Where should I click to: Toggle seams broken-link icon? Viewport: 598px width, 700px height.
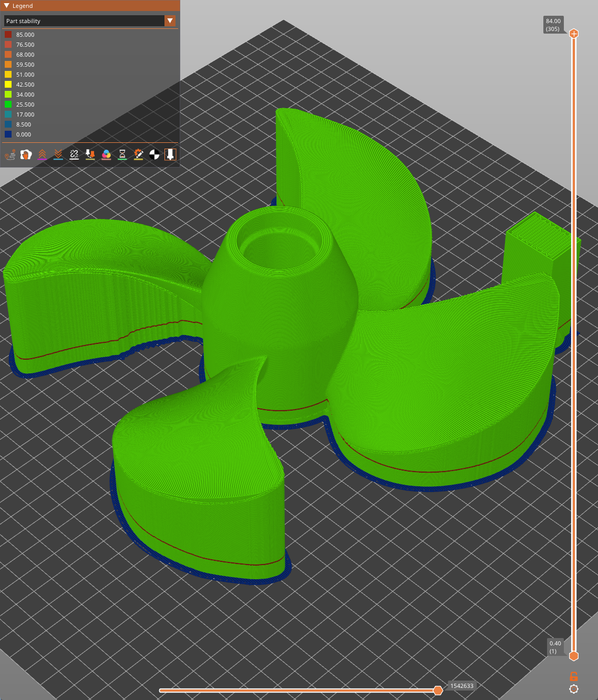[74, 154]
